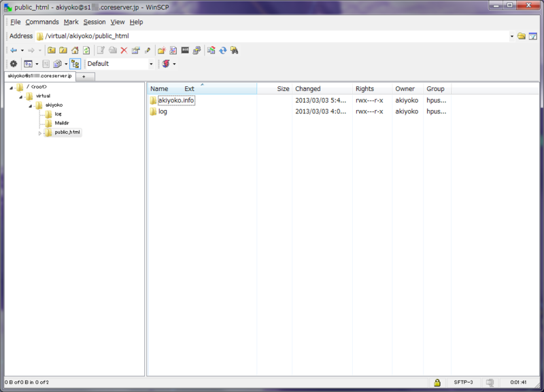Sort by the Ext column header
544x392 pixels.
(189, 89)
